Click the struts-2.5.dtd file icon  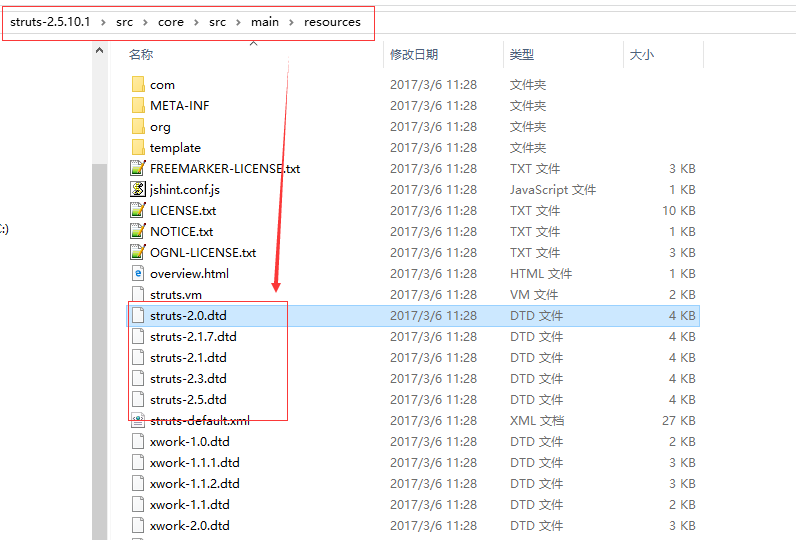tap(138, 399)
